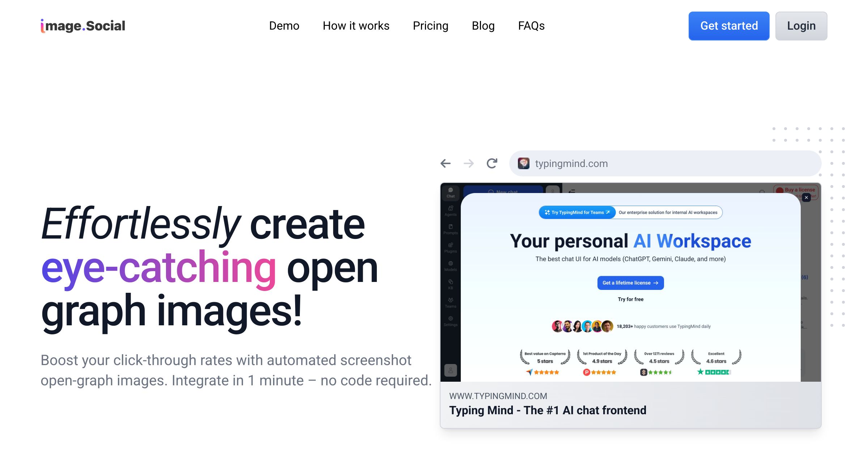Click the Get a lifetime license button
The width and height of the screenshot is (868, 454).
630,282
